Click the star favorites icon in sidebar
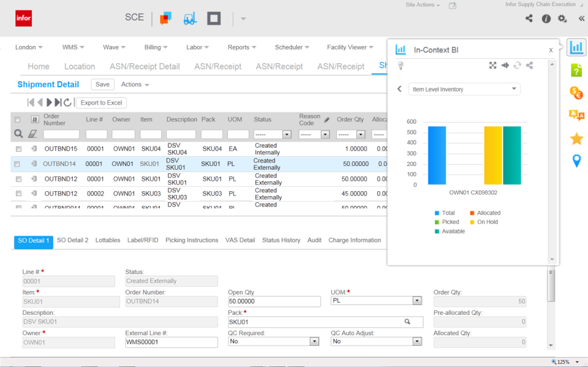Image resolution: width=588 pixels, height=367 pixels. pos(576,139)
